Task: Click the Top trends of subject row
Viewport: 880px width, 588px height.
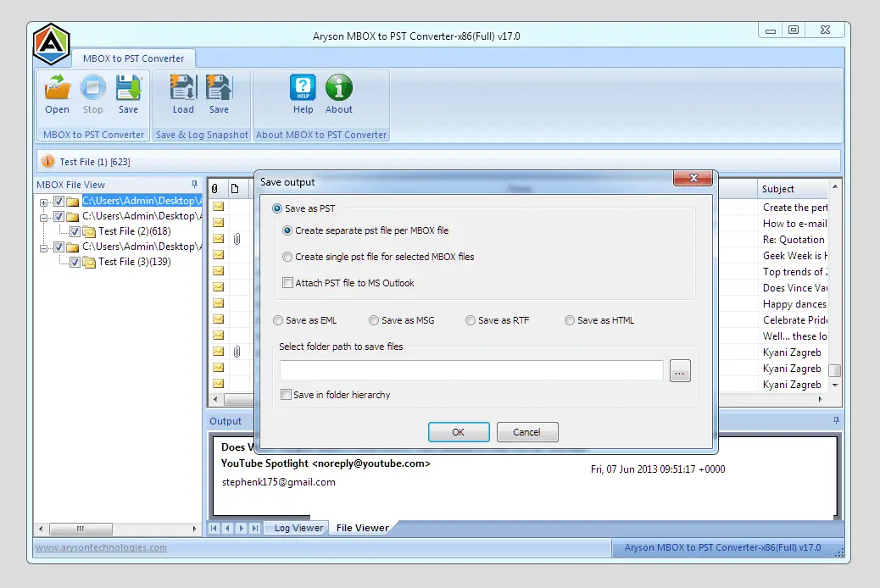Action: click(794, 272)
